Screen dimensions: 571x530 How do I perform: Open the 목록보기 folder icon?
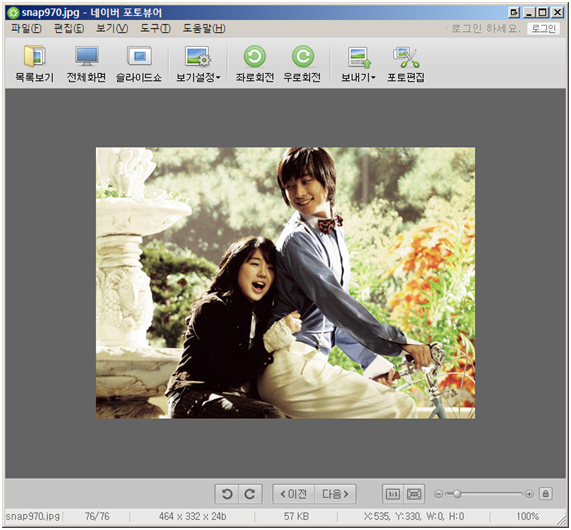tap(34, 64)
